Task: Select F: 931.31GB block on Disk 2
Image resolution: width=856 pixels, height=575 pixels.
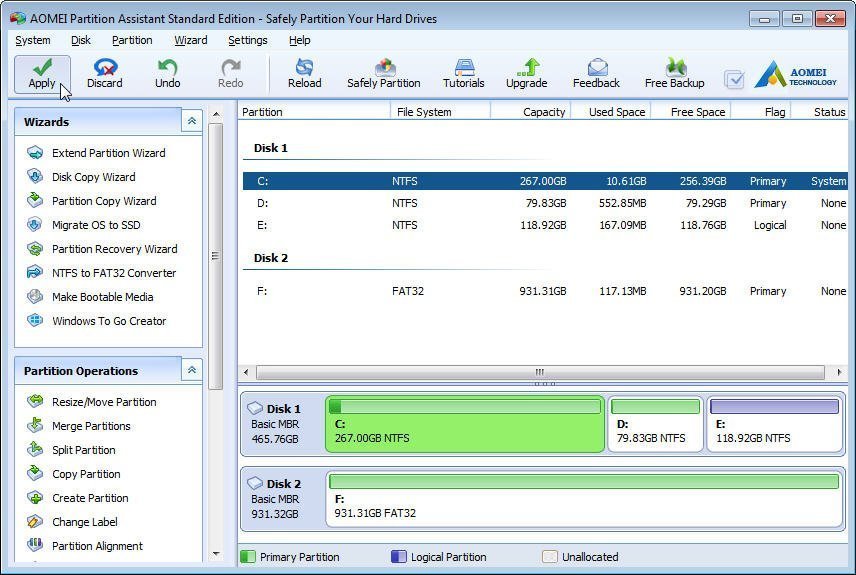Action: [584, 499]
